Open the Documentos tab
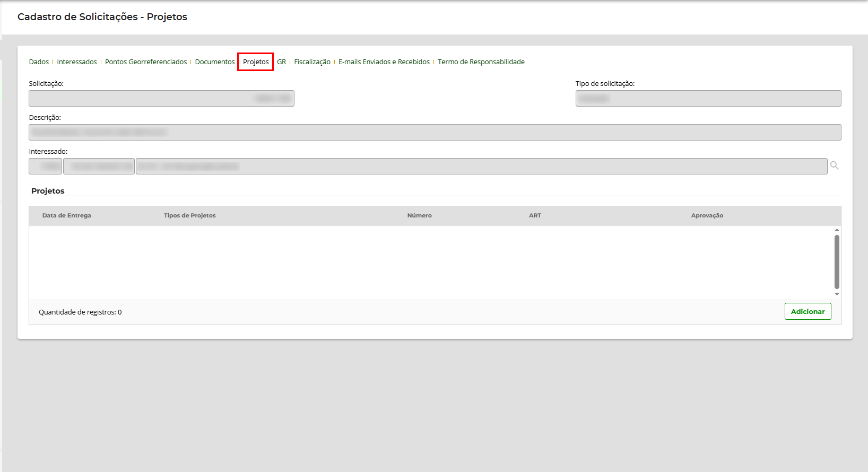Image resolution: width=868 pixels, height=472 pixels. click(x=214, y=62)
